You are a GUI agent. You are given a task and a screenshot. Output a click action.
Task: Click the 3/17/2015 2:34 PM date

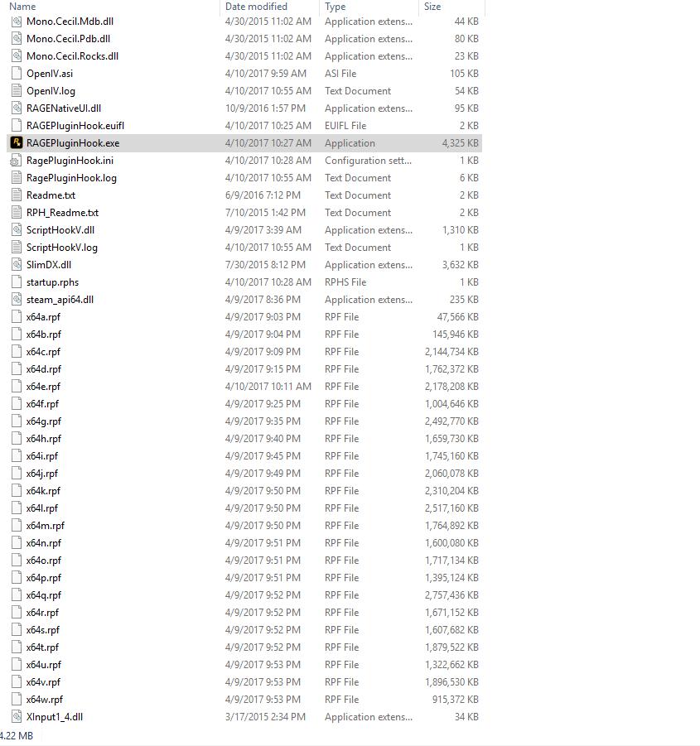coord(265,716)
